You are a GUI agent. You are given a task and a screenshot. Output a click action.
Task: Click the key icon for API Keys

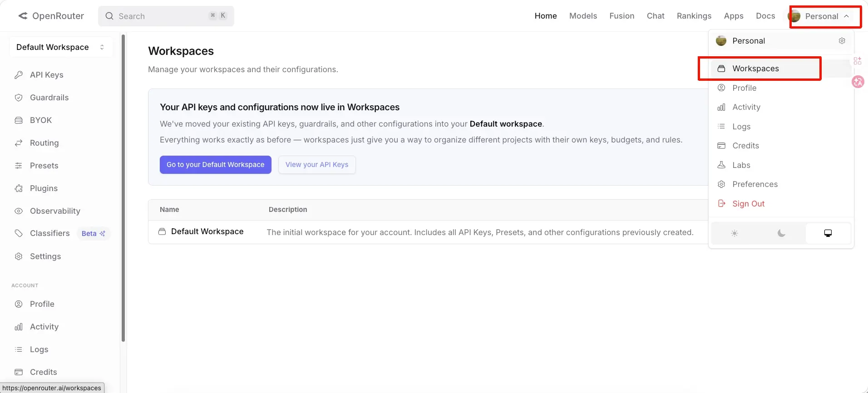(x=19, y=75)
